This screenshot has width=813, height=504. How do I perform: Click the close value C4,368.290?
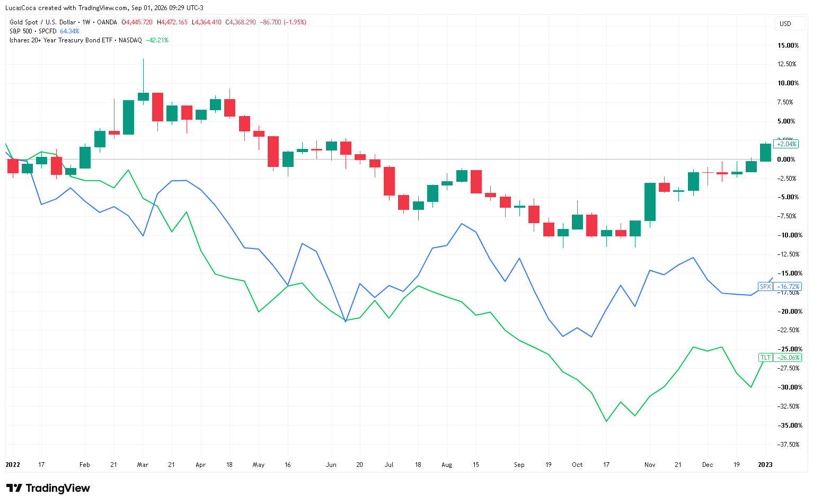241,22
